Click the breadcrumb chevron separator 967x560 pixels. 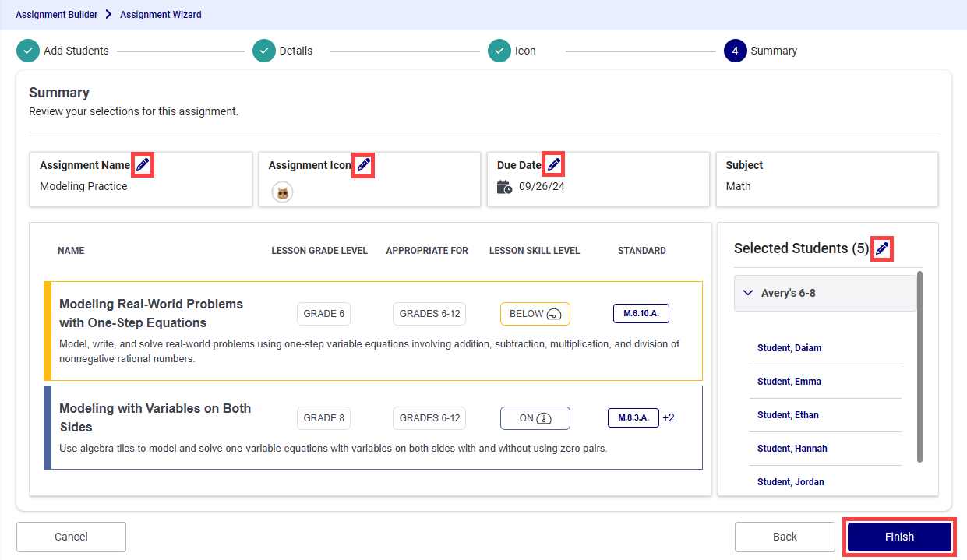pyautogui.click(x=109, y=14)
